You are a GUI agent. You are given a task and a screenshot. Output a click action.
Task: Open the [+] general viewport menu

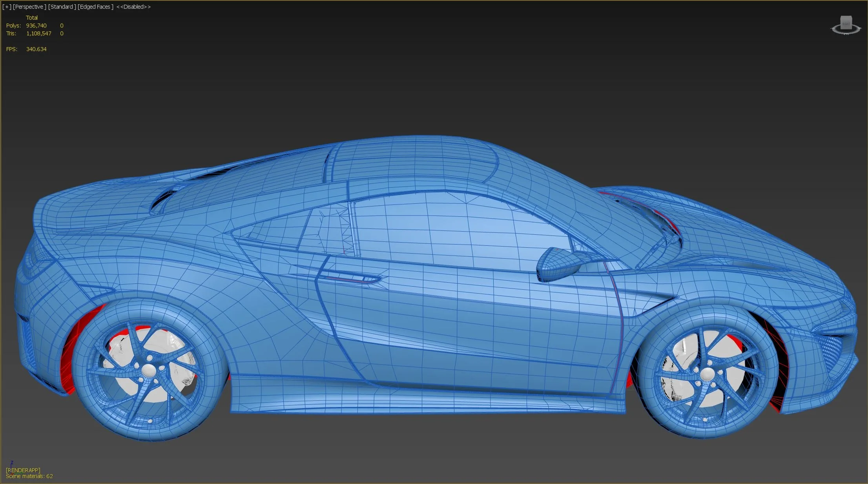[7, 7]
